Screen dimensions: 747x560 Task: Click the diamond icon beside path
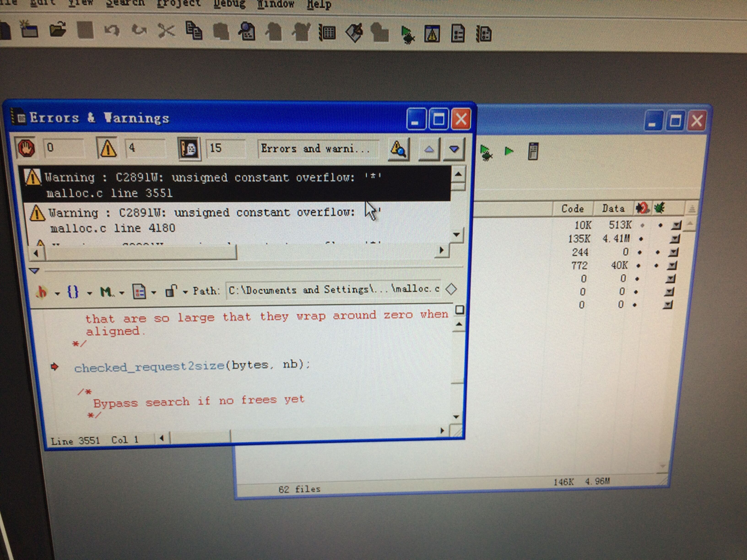(451, 289)
